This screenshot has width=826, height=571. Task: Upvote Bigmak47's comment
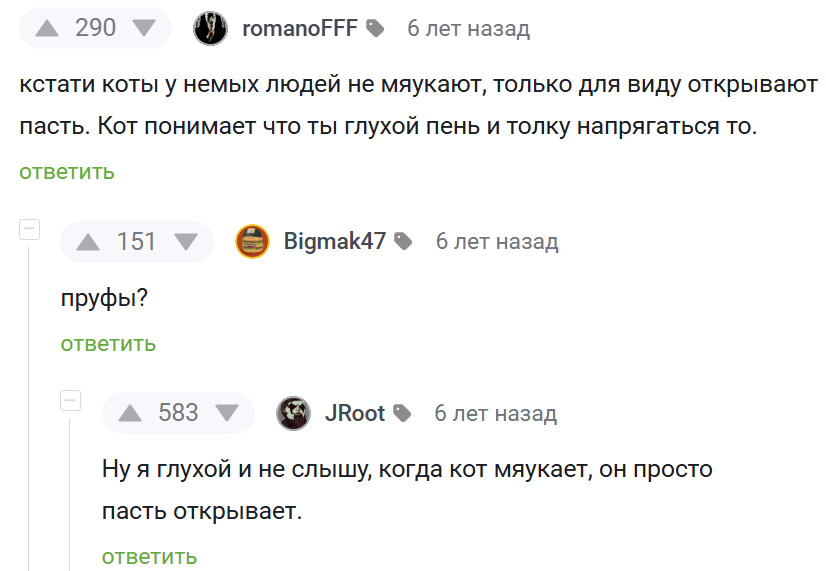click(x=88, y=242)
